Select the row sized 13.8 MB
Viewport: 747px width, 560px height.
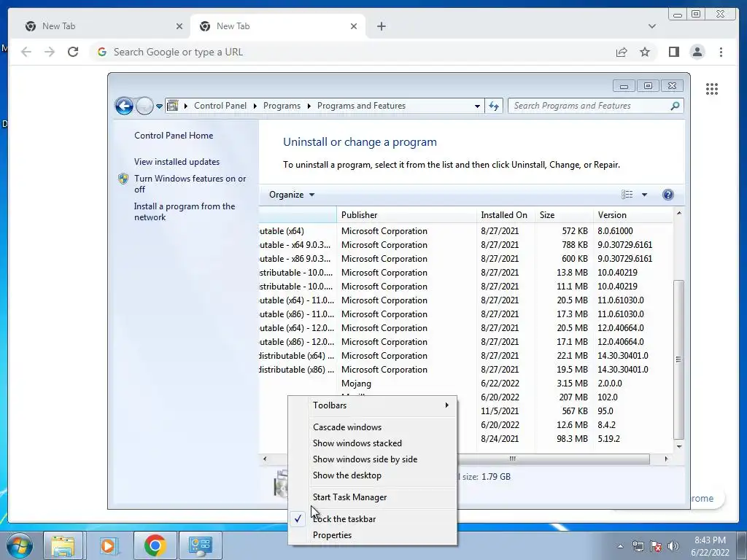466,273
